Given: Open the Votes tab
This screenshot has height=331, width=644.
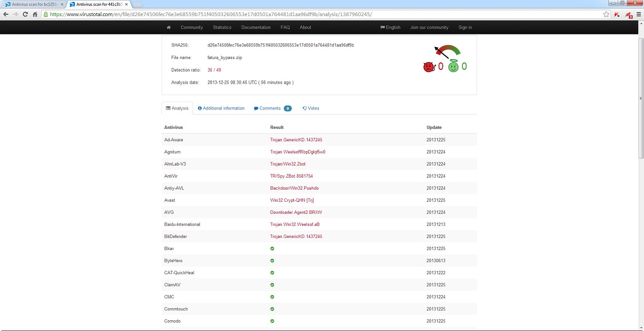Looking at the screenshot, I should pyautogui.click(x=311, y=108).
